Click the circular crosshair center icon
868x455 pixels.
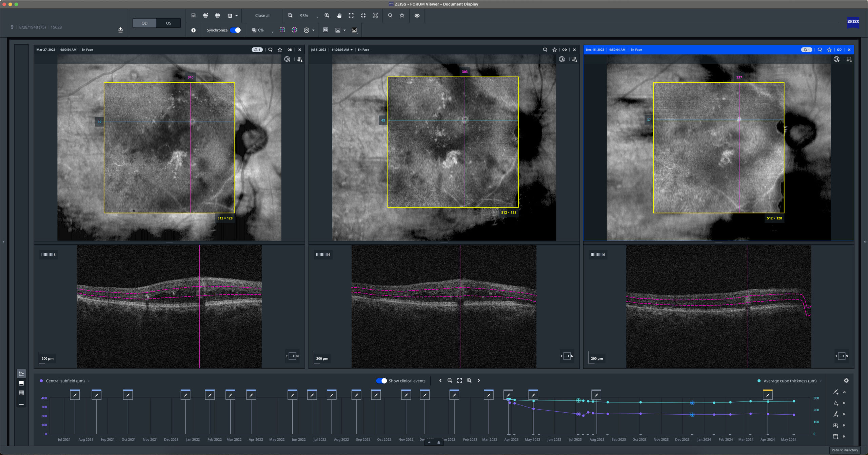(x=294, y=30)
